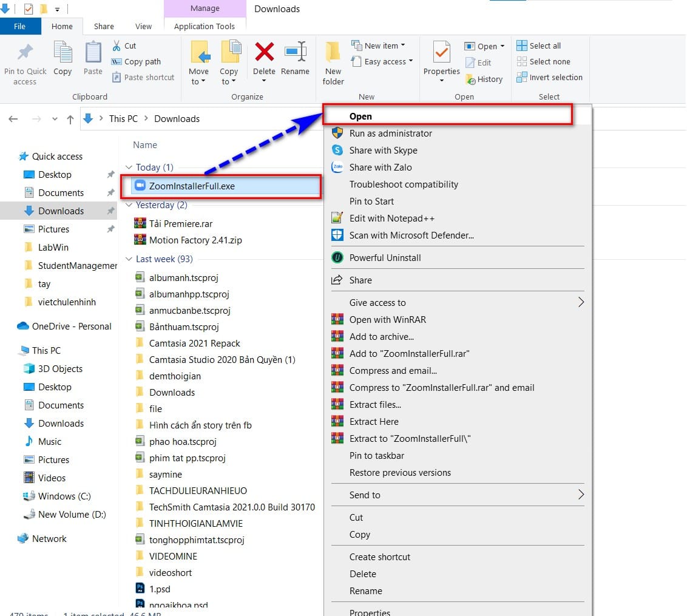Click Open with WinRAR entry
The height and width of the screenshot is (616, 687).
point(458,319)
